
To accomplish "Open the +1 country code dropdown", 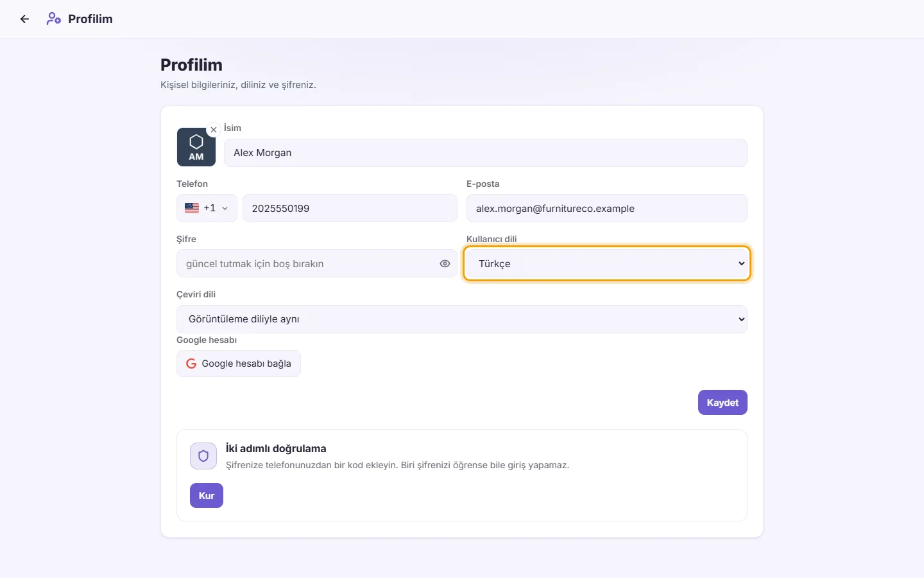I will click(207, 208).
